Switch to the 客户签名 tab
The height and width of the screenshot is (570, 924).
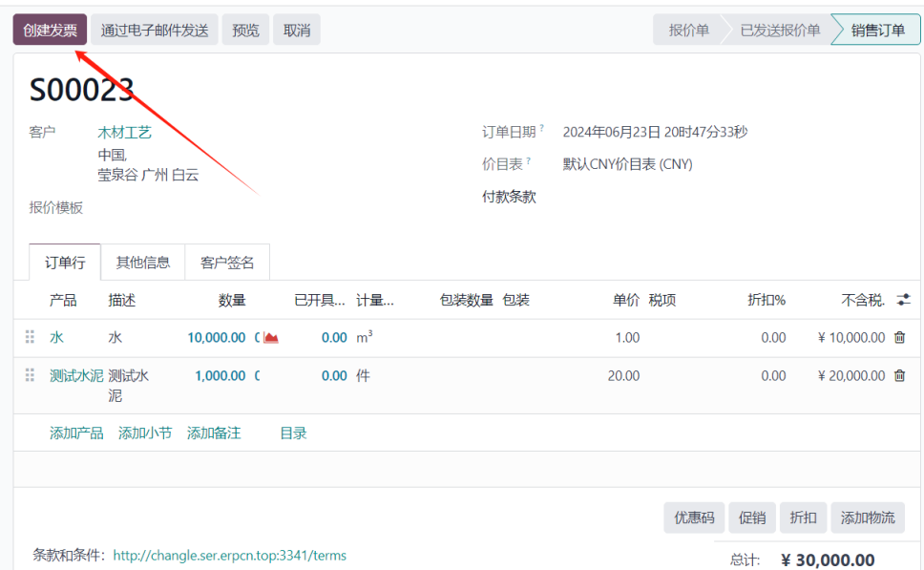pos(227,263)
